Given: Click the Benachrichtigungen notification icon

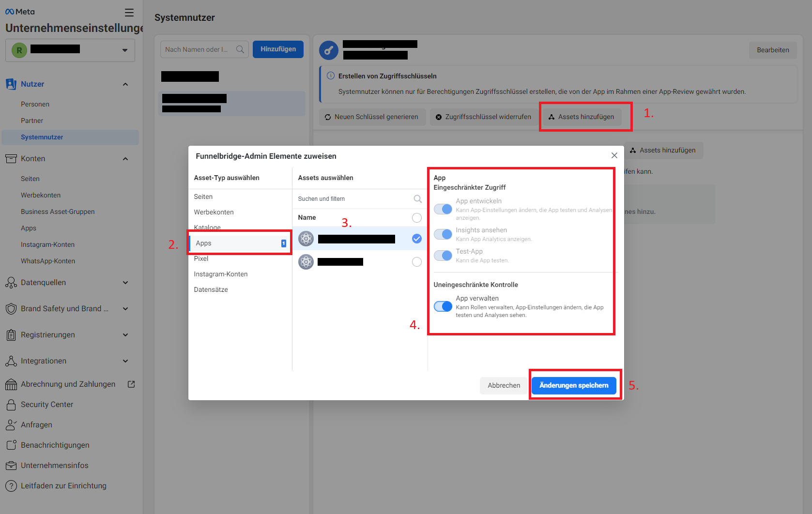Looking at the screenshot, I should [11, 445].
